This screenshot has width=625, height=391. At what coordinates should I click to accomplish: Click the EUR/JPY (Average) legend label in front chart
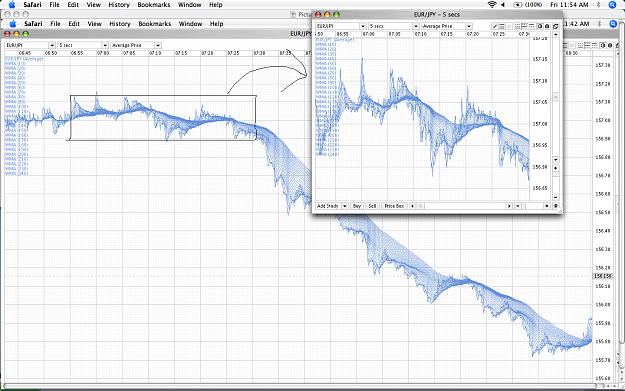tap(335, 39)
